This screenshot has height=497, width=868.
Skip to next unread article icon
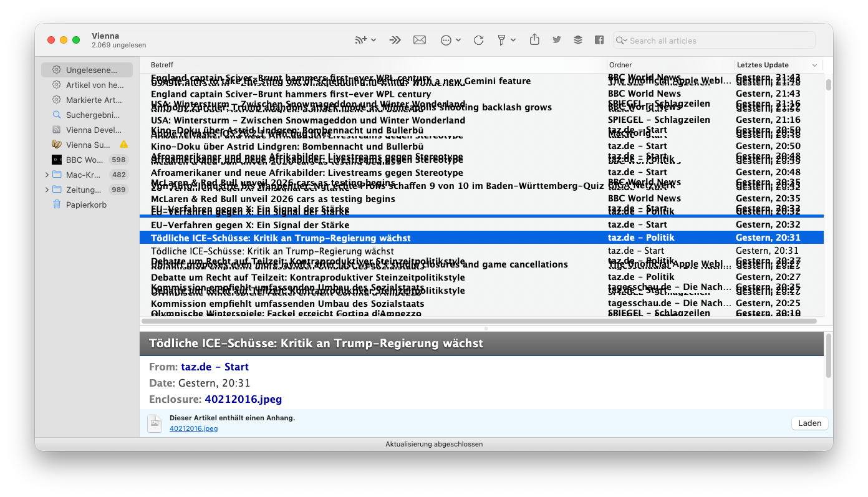(395, 40)
